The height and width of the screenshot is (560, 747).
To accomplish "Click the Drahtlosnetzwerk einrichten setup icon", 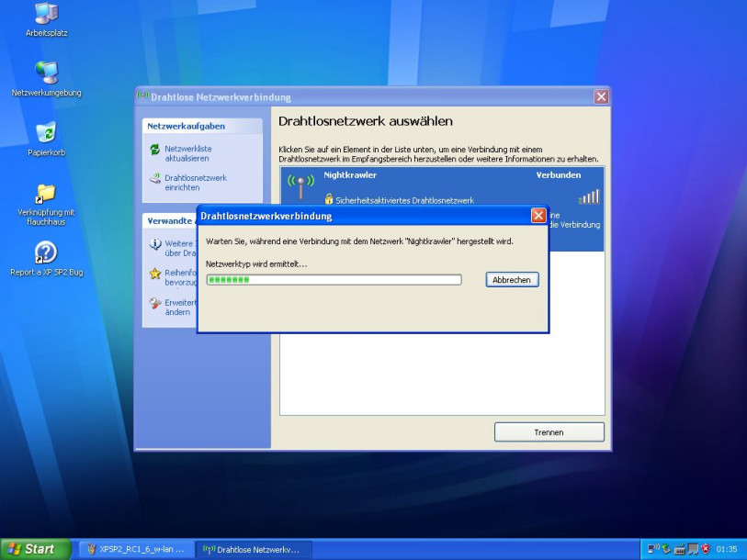I will (x=154, y=179).
